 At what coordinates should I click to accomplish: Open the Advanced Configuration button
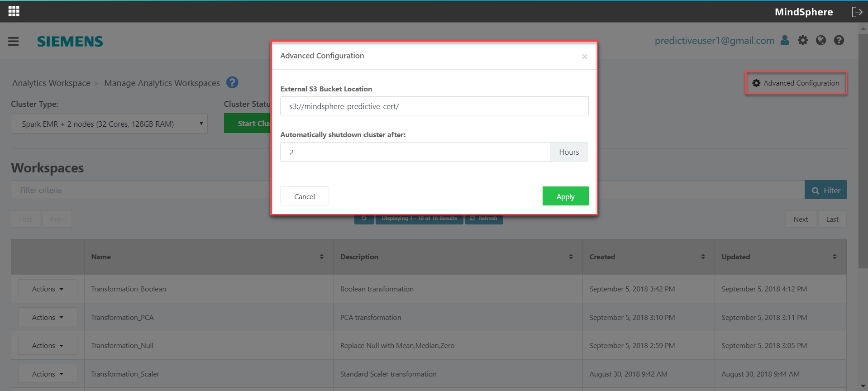(796, 83)
